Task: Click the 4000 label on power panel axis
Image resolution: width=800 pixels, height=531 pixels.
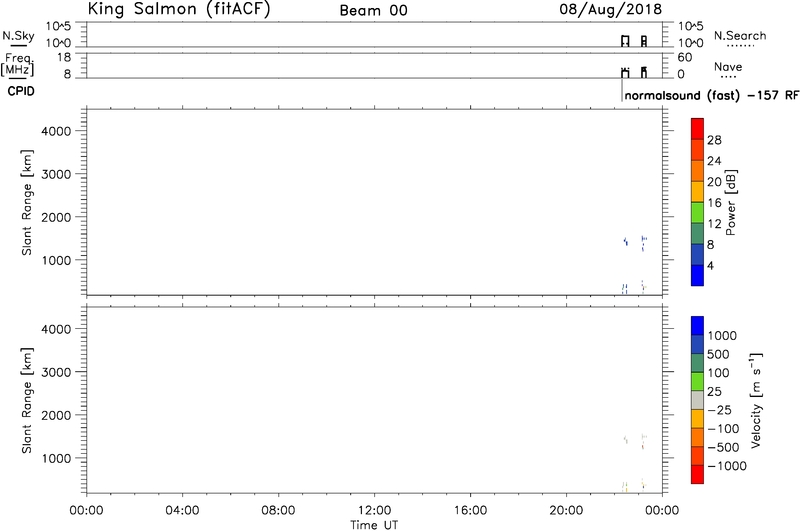Action: (56, 131)
